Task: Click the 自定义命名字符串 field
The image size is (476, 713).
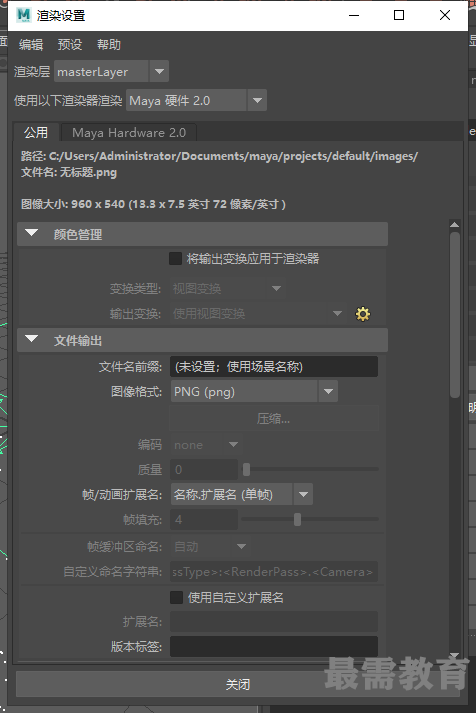Action: pos(274,572)
